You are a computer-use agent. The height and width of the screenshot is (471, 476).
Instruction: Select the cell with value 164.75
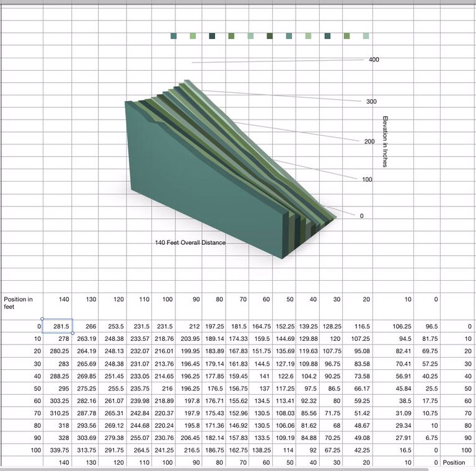pyautogui.click(x=259, y=326)
